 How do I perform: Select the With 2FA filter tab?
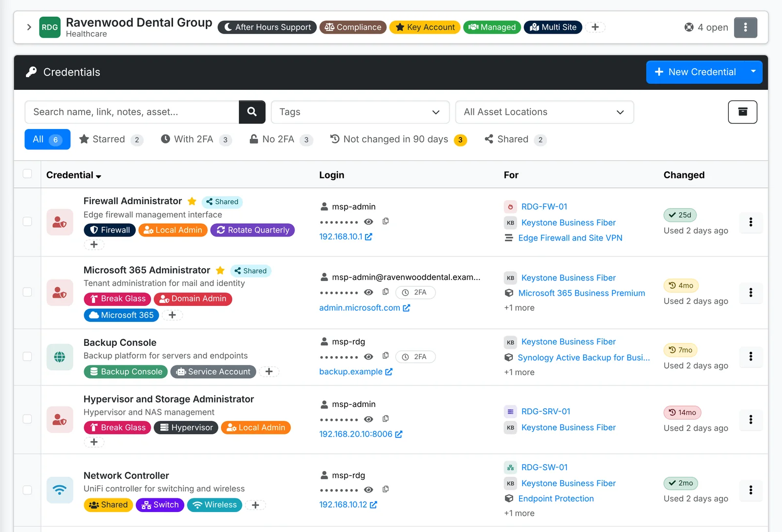(196, 139)
